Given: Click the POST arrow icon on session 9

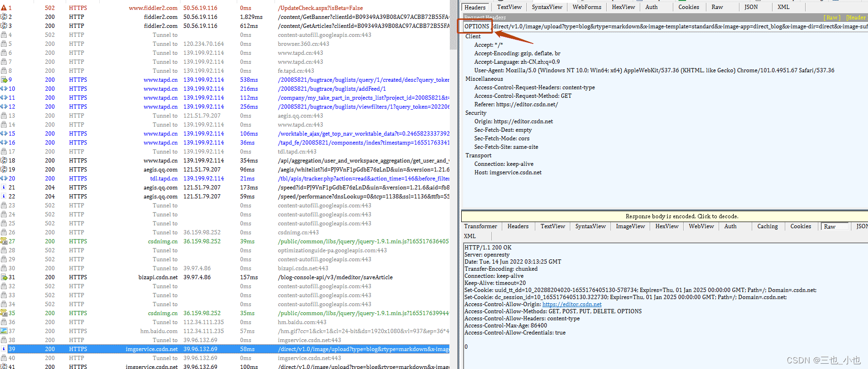Looking at the screenshot, I should 4,80.
